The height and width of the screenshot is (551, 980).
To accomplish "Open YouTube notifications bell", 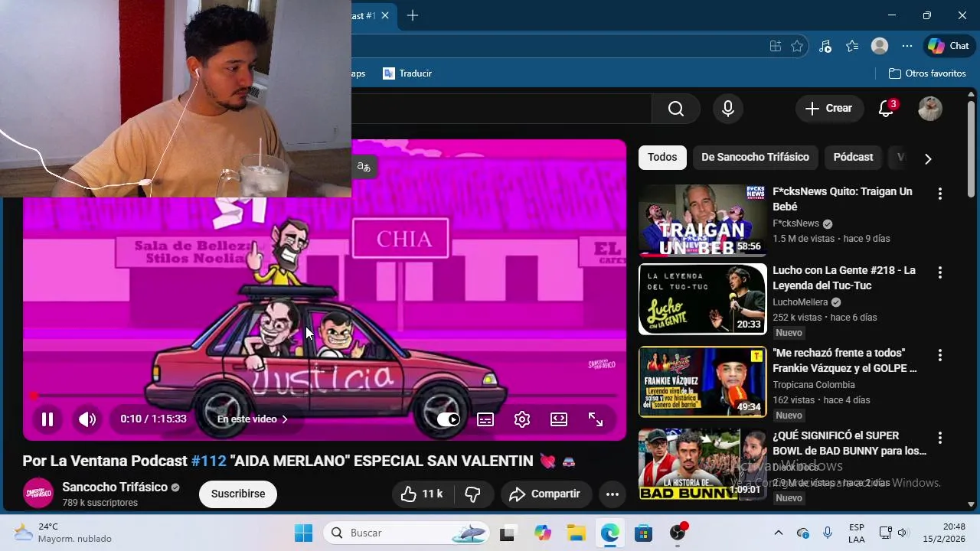I will [x=887, y=109].
